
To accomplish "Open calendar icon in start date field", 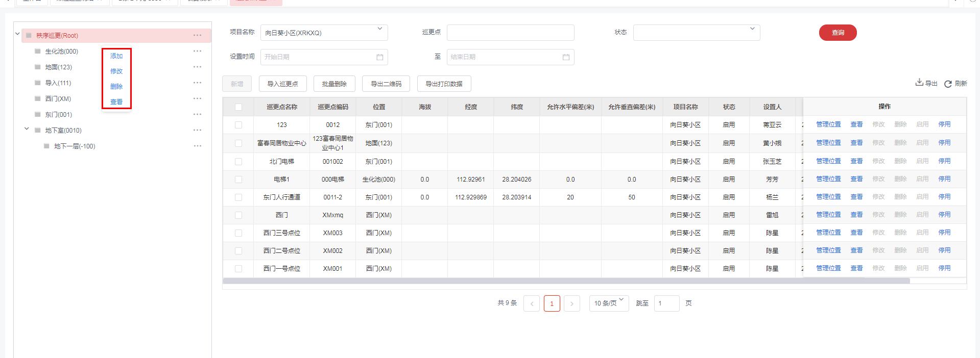I will pos(379,57).
